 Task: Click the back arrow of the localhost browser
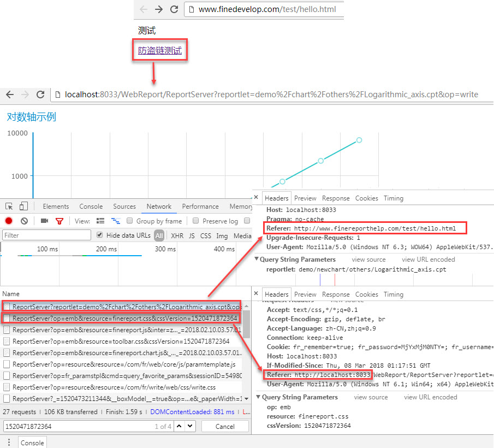10,95
